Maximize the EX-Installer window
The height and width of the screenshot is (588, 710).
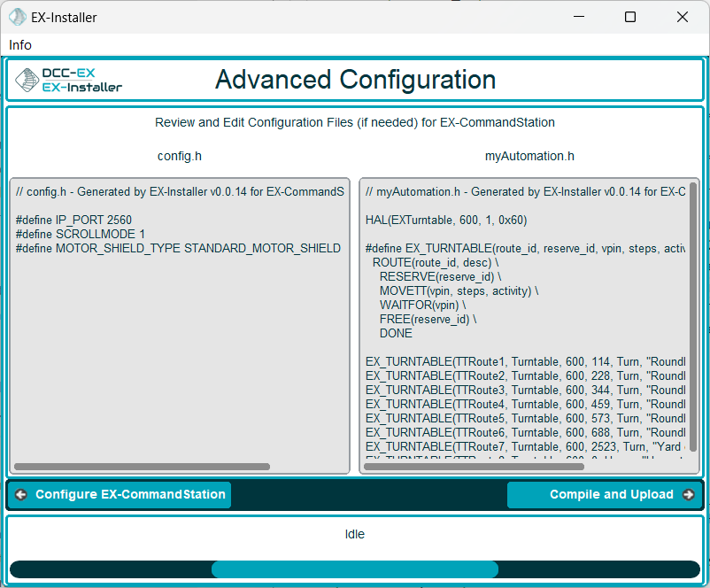(630, 17)
